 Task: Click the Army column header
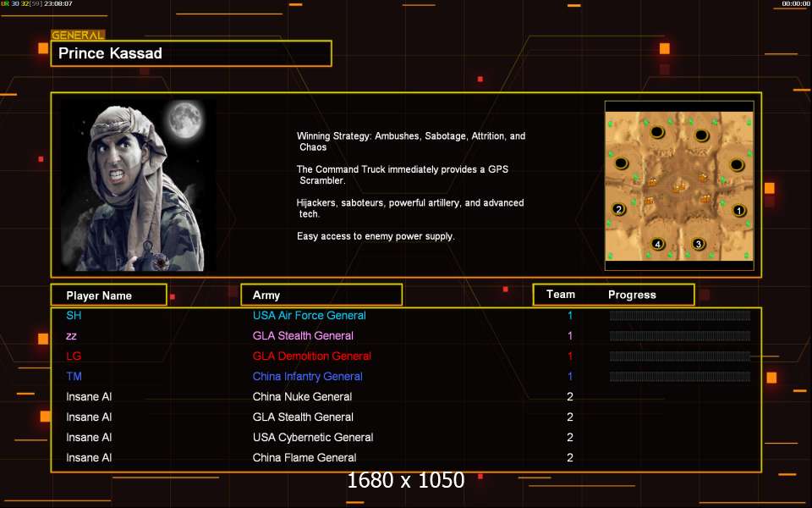[x=321, y=295]
